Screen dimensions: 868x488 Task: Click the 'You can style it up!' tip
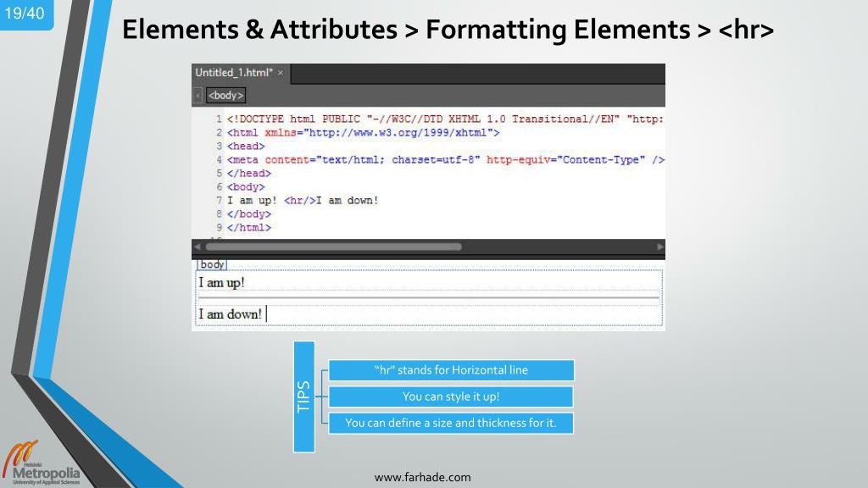(x=451, y=396)
